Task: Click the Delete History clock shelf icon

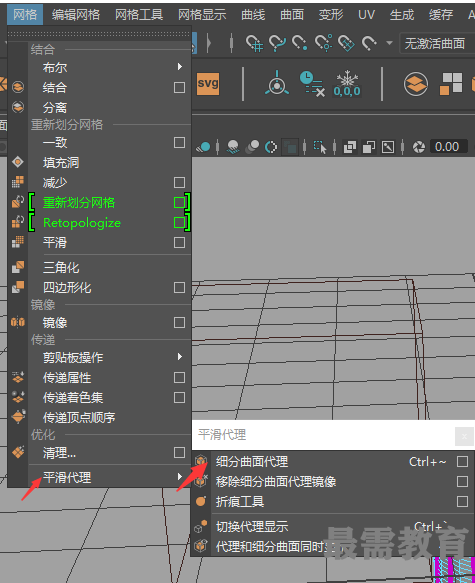Action: [312, 84]
